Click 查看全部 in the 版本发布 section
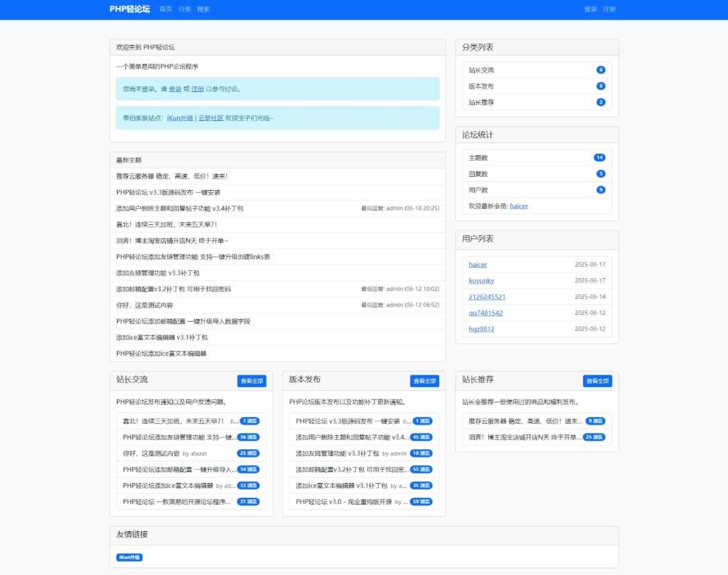 tap(424, 380)
